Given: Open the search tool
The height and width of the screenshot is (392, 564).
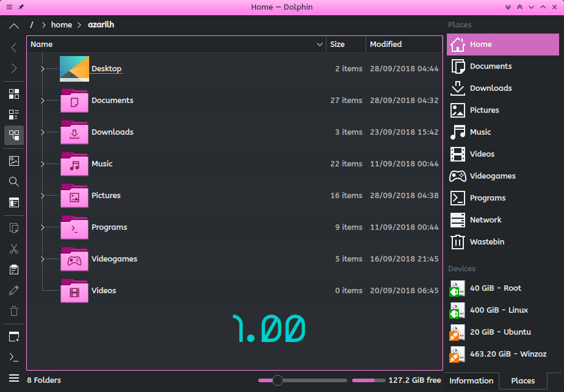Looking at the screenshot, I should 14,182.
